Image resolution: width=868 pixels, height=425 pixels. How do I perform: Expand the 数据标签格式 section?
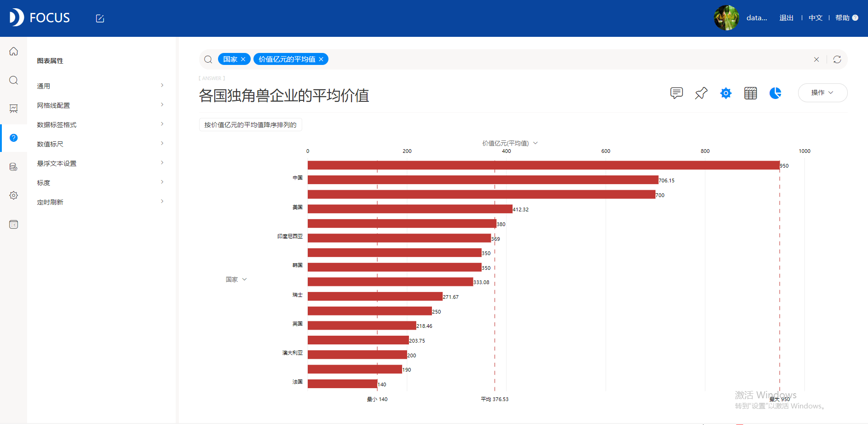pos(100,125)
